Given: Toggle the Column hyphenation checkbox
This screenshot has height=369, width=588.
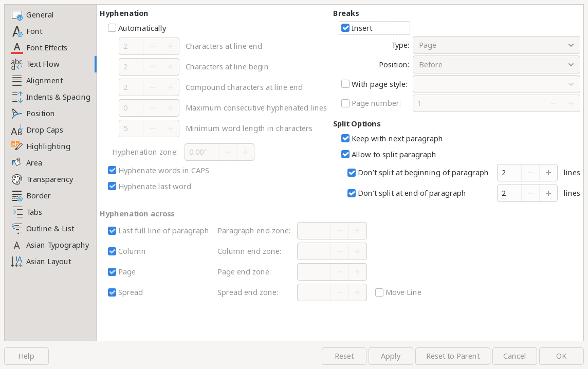Looking at the screenshot, I should tap(112, 251).
